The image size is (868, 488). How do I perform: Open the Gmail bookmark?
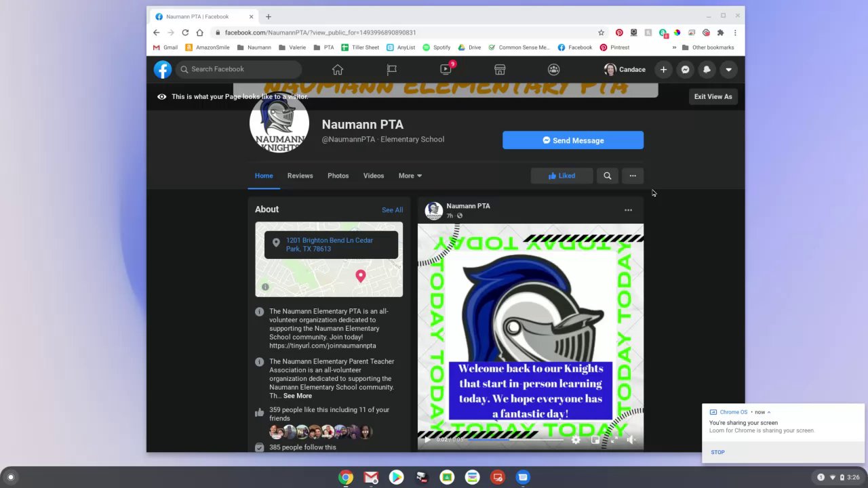pos(165,47)
